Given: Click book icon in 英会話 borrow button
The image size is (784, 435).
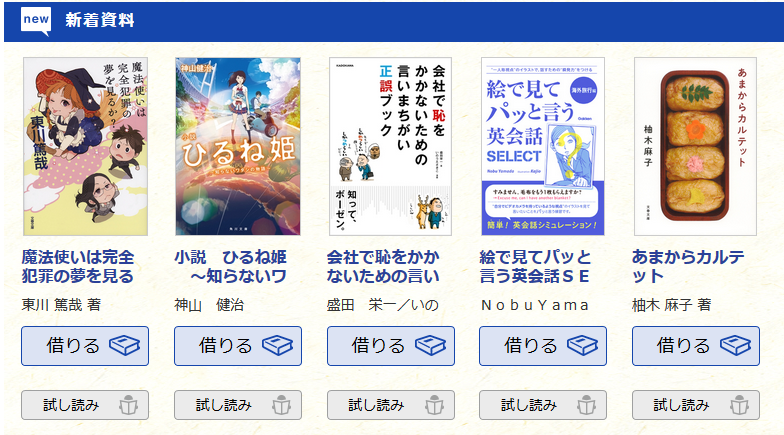Looking at the screenshot, I should (x=582, y=346).
